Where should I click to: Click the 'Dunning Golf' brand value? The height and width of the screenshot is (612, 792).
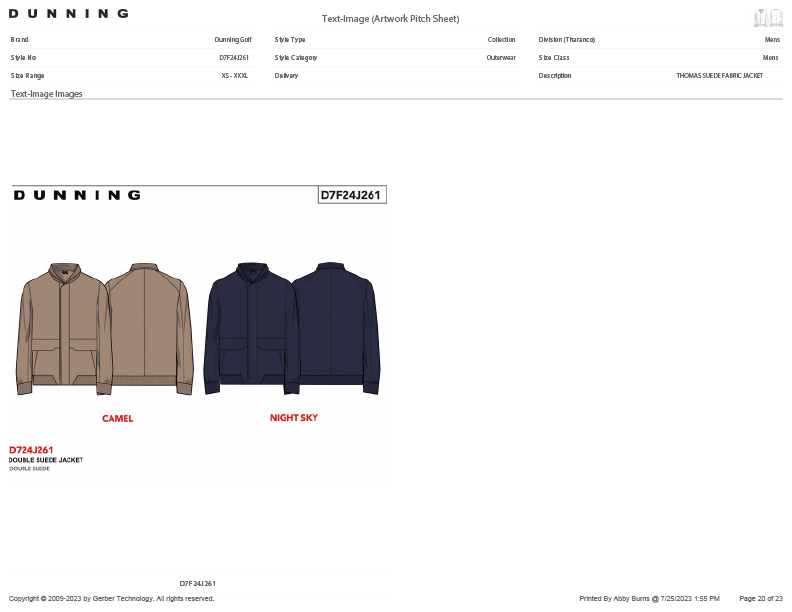coord(233,39)
